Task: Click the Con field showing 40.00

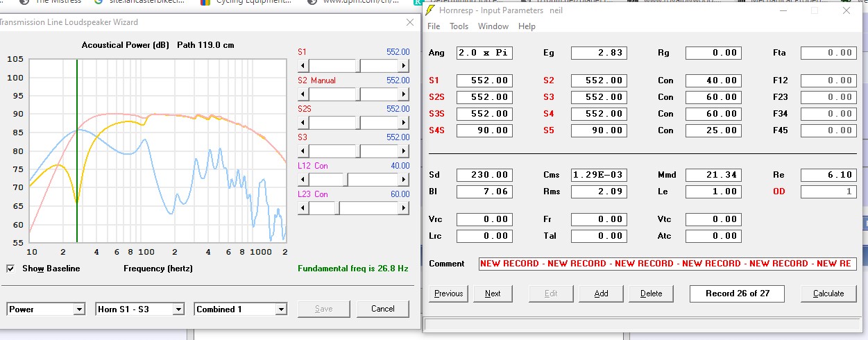Action: click(x=713, y=80)
